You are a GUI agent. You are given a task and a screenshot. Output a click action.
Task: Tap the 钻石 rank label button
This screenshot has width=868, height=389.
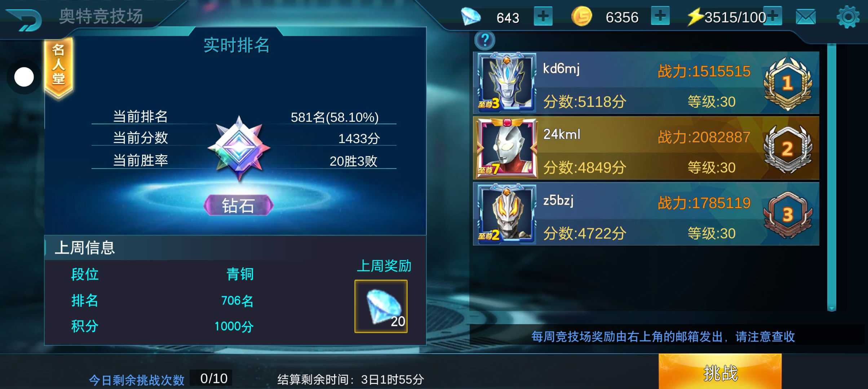click(238, 205)
